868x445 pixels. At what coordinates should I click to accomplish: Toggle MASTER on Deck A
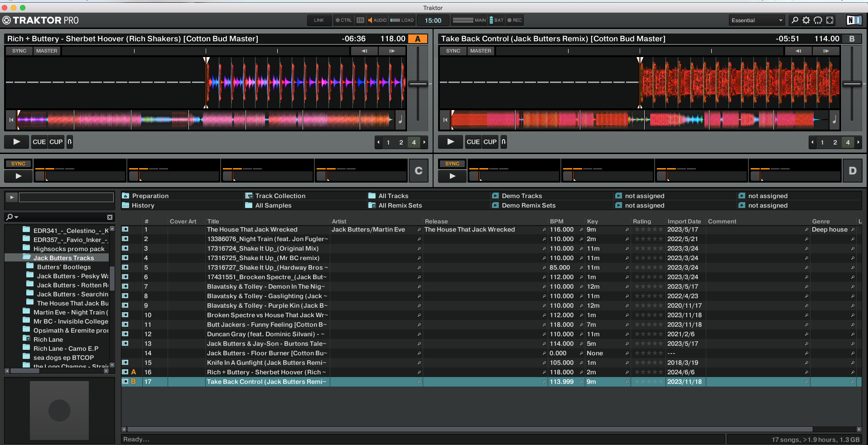coord(47,51)
